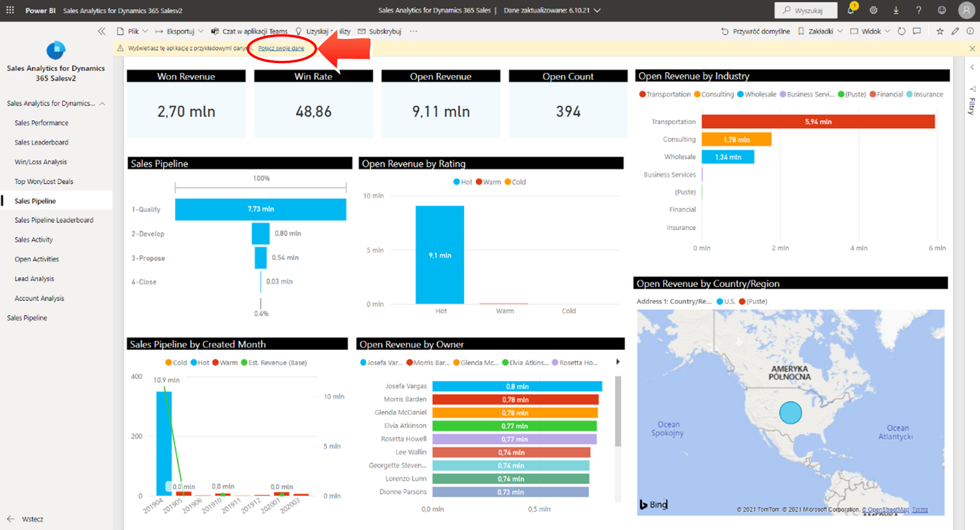This screenshot has height=530, width=980.
Task: Close the sample data warning banner
Action: (x=972, y=48)
